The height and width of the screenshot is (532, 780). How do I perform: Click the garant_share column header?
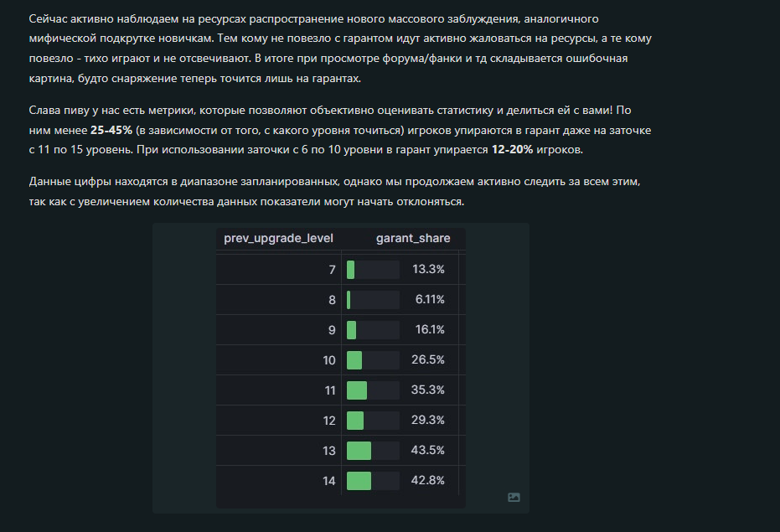[x=413, y=239]
